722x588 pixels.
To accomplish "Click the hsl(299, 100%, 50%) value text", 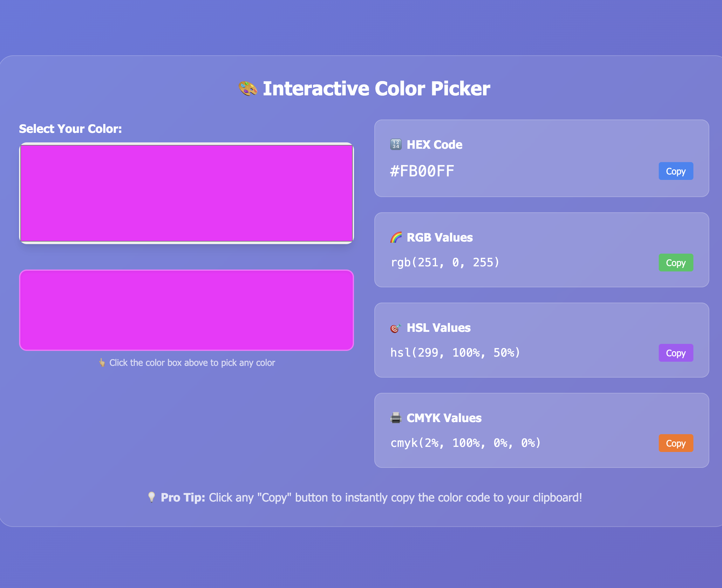I will [455, 352].
